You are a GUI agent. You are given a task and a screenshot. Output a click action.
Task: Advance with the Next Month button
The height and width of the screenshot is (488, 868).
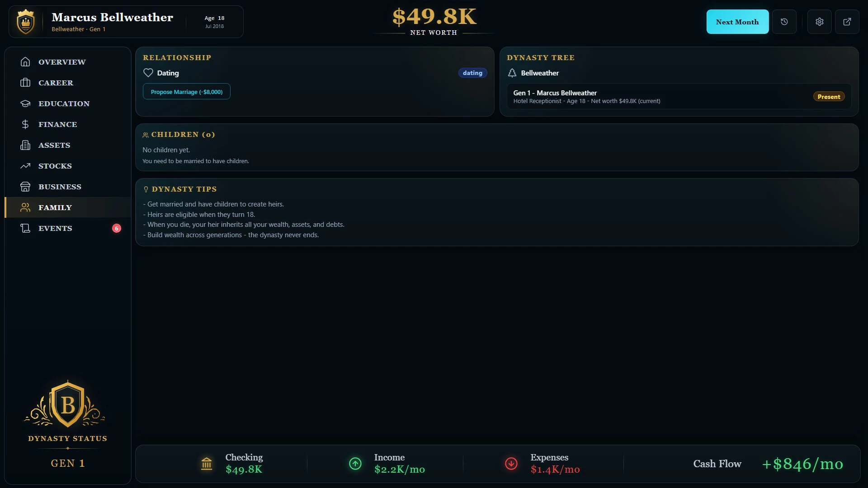tap(737, 22)
